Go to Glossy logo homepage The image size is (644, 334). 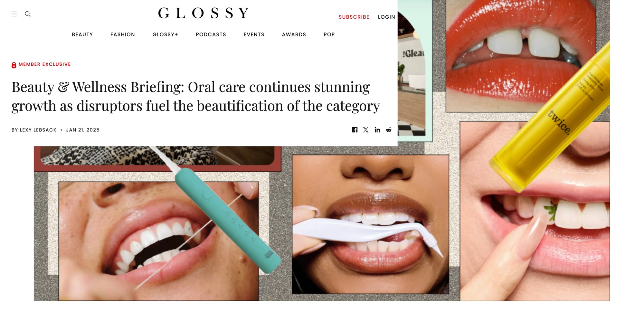click(204, 13)
